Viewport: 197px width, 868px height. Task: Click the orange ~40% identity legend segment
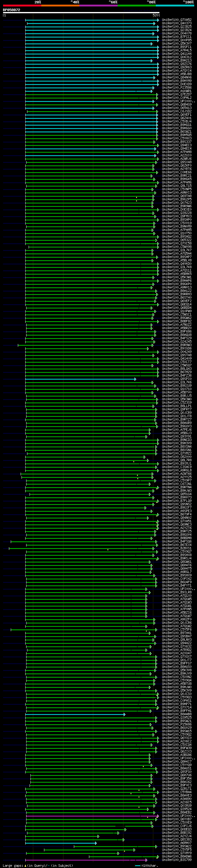point(60,6)
